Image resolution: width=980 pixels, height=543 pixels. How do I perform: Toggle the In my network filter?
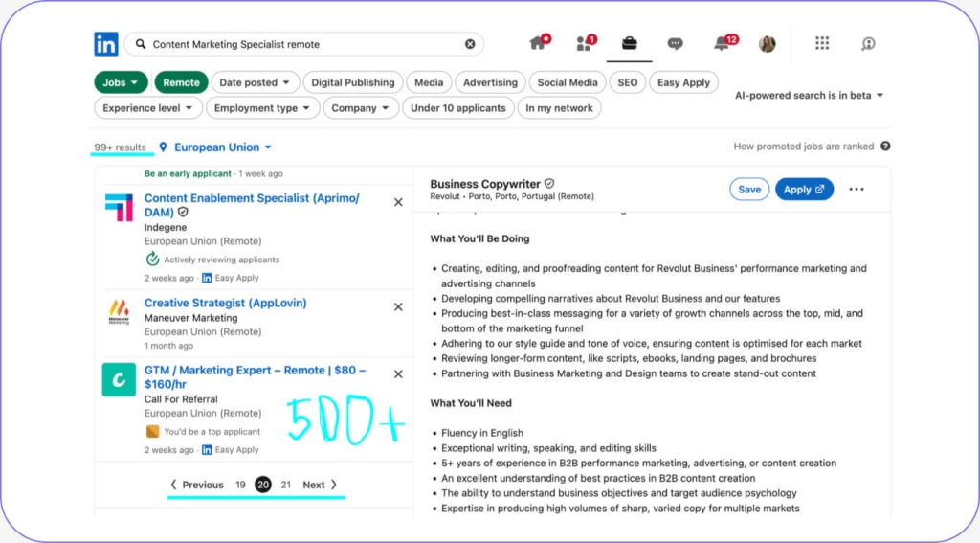[559, 107]
